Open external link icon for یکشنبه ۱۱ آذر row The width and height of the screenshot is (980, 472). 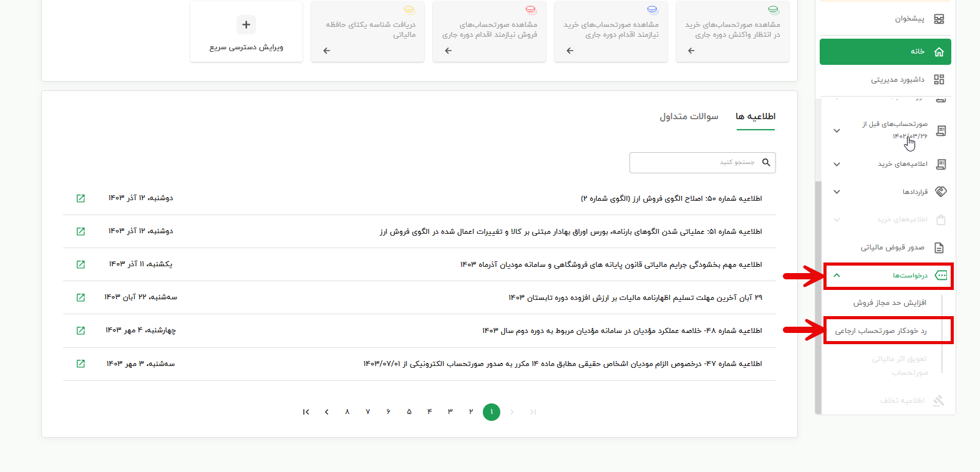click(80, 264)
